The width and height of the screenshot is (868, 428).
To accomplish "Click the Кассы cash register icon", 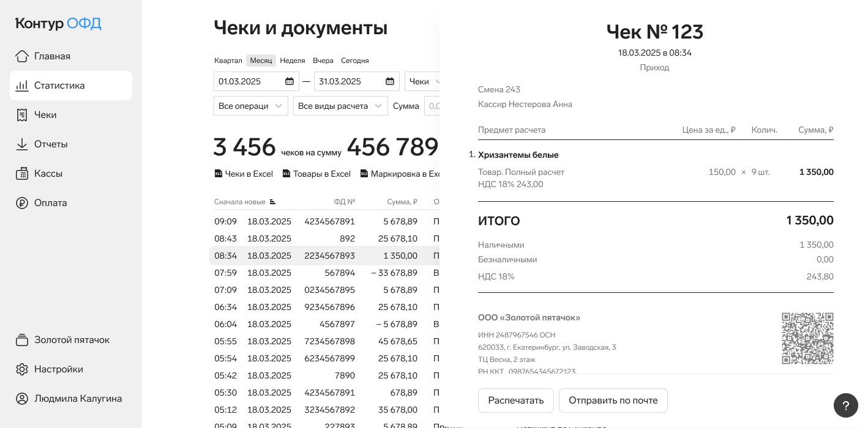I will tap(22, 174).
